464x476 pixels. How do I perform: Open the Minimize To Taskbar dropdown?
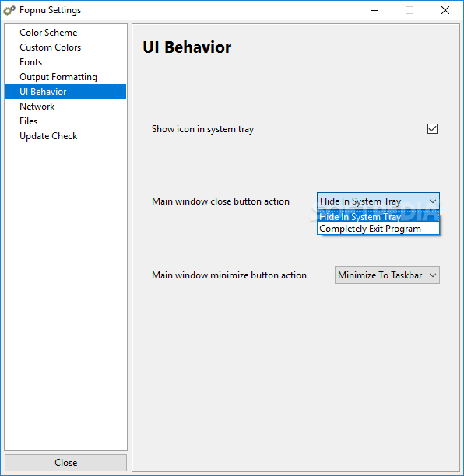387,275
